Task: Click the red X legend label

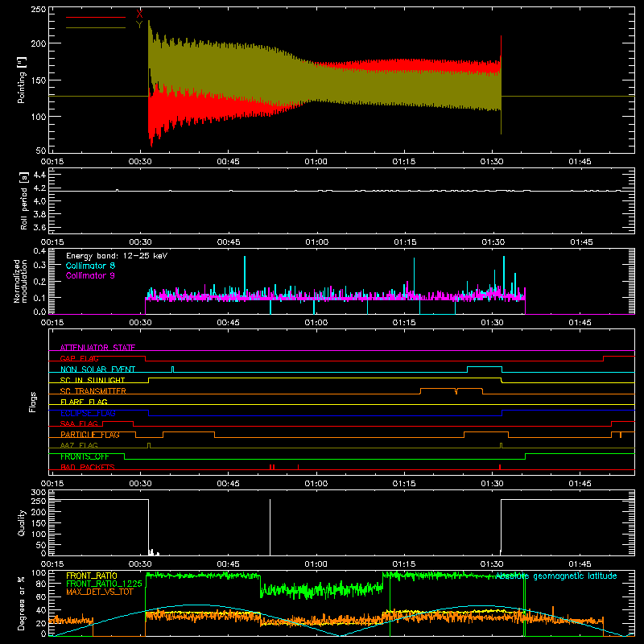Action: point(139,14)
